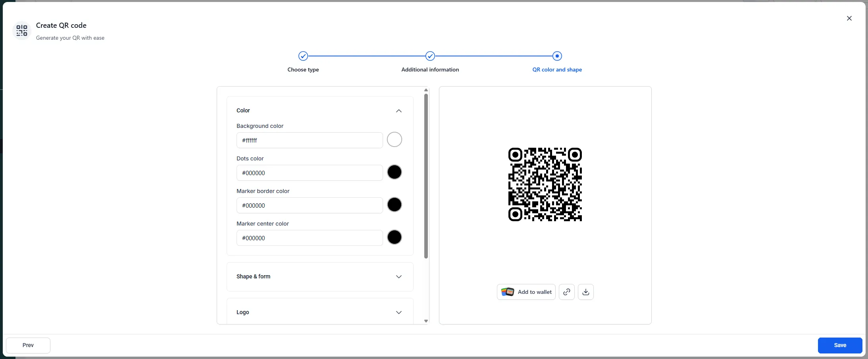The height and width of the screenshot is (359, 868).
Task: Click the Dots color label
Action: (x=250, y=158)
